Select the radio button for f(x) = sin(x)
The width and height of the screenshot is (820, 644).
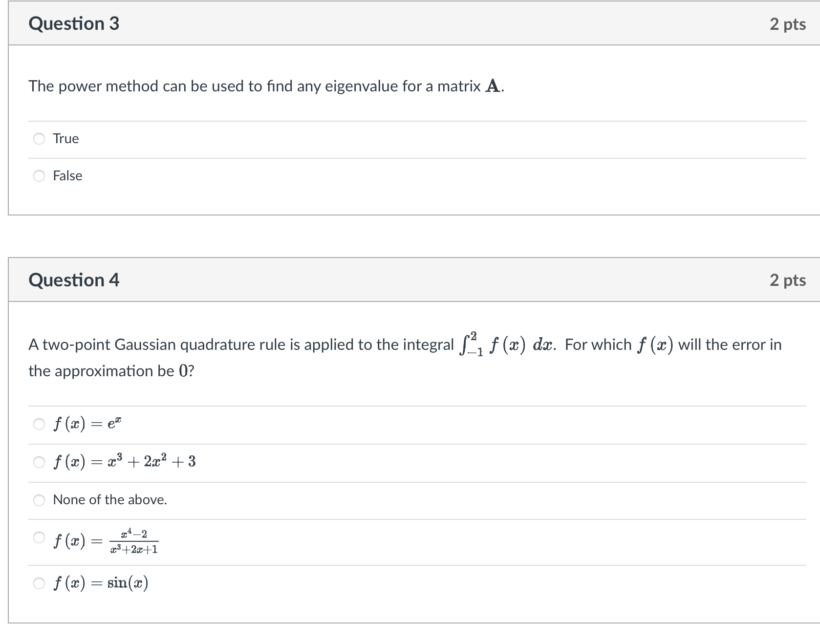39,583
